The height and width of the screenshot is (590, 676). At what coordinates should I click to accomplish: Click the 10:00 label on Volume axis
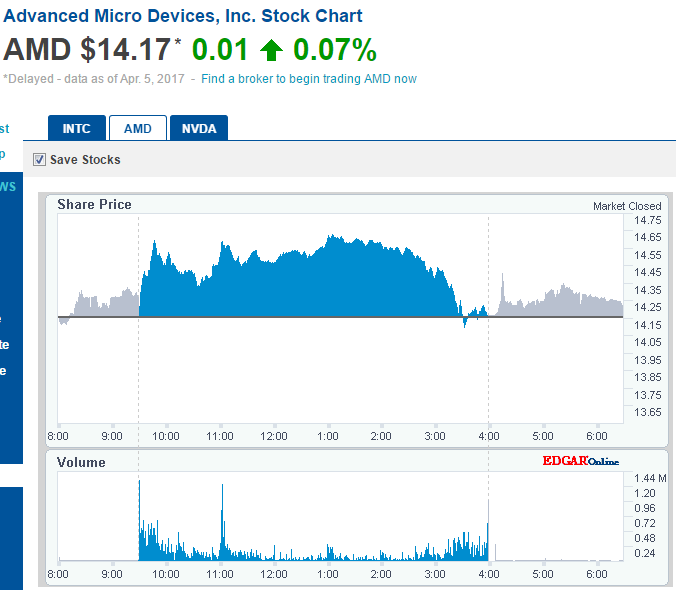point(165,575)
